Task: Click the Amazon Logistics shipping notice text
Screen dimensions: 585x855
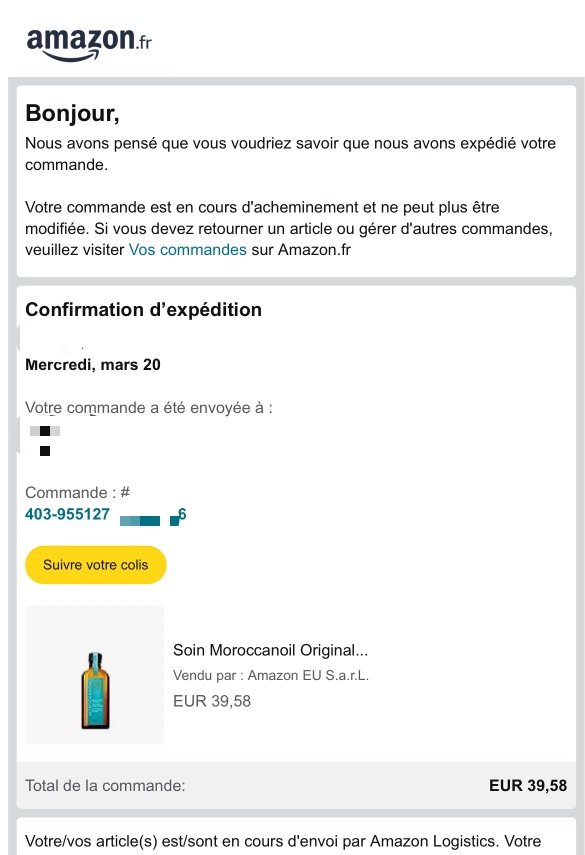Action: coord(283,841)
